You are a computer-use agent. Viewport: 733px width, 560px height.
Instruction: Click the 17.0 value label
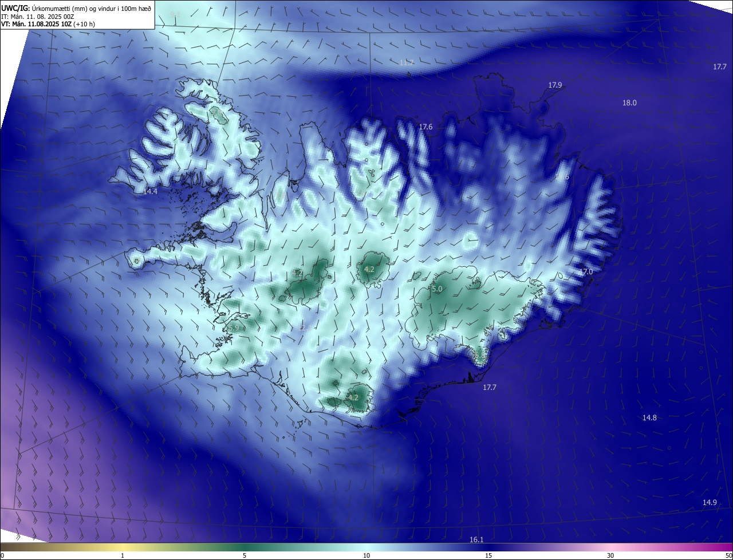tap(586, 272)
